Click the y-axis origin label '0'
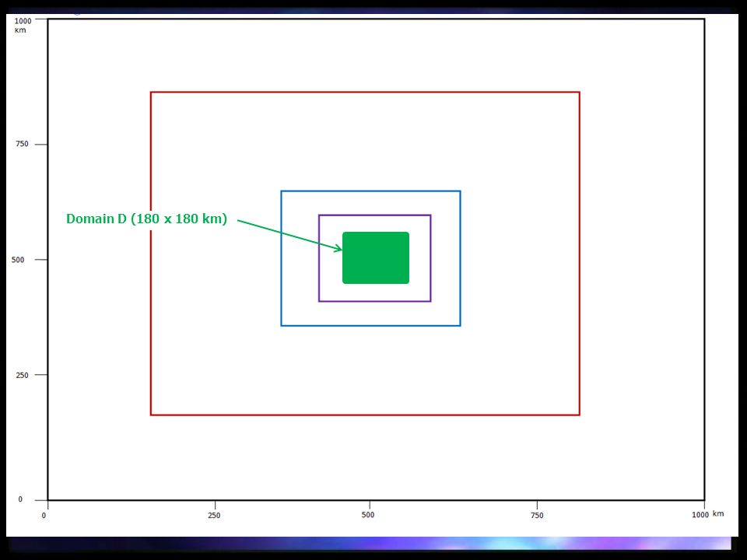The width and height of the screenshot is (747, 560). pos(20,499)
